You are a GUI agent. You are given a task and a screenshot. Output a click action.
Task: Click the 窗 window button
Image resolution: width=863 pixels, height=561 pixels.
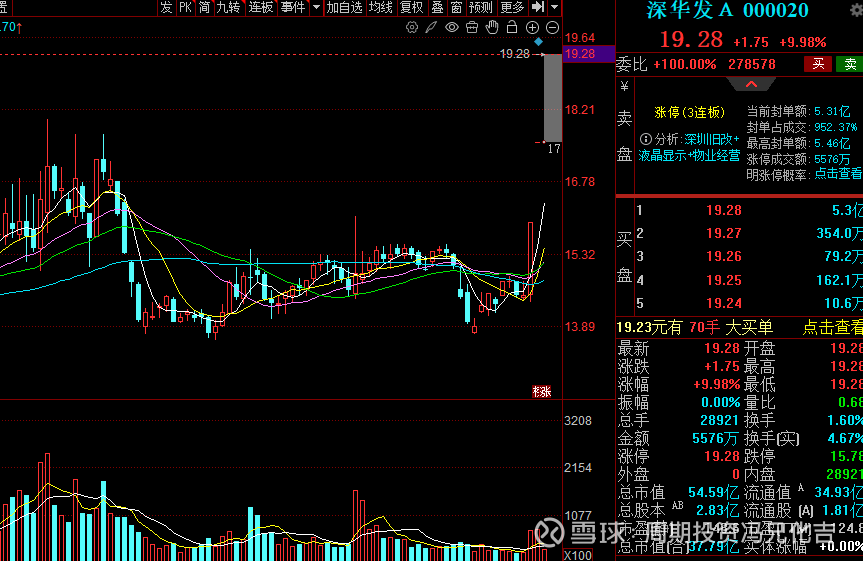click(x=456, y=7)
